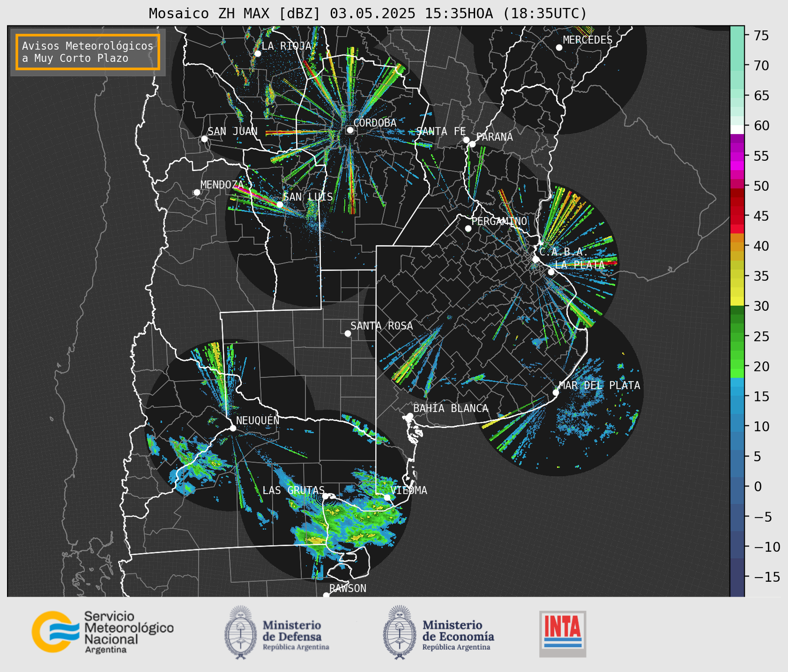Click the MAR DEL PLATA label text
788x672 pixels.
pyautogui.click(x=600, y=385)
